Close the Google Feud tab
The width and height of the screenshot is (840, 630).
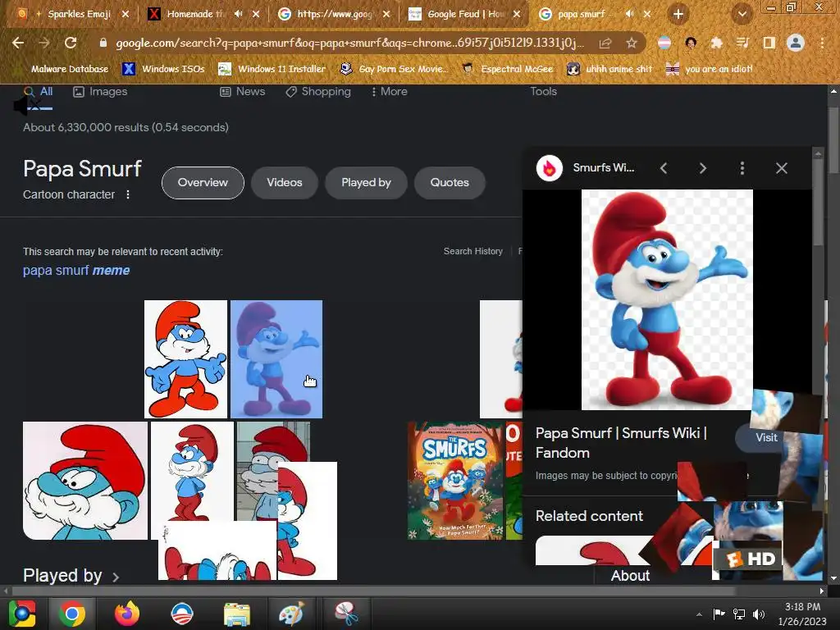[517, 14]
